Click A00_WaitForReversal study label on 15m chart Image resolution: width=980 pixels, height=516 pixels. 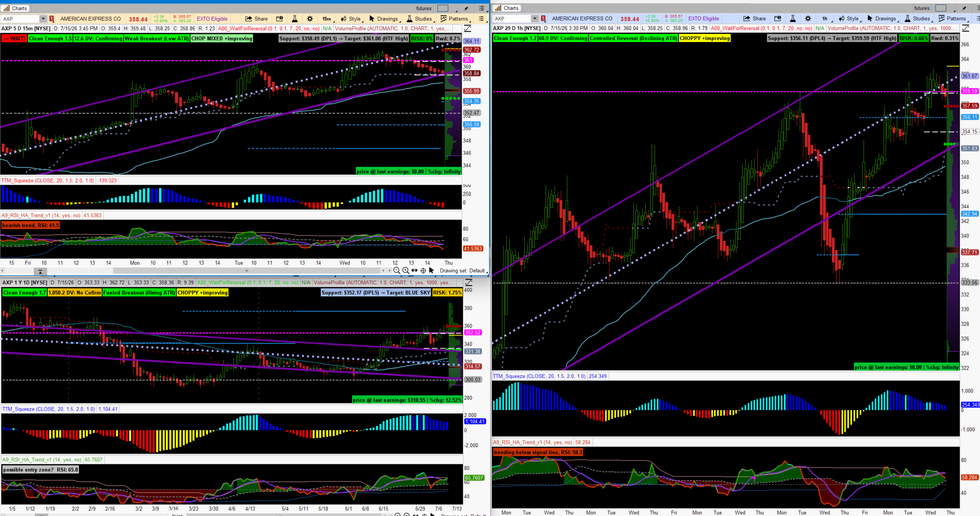(269, 29)
